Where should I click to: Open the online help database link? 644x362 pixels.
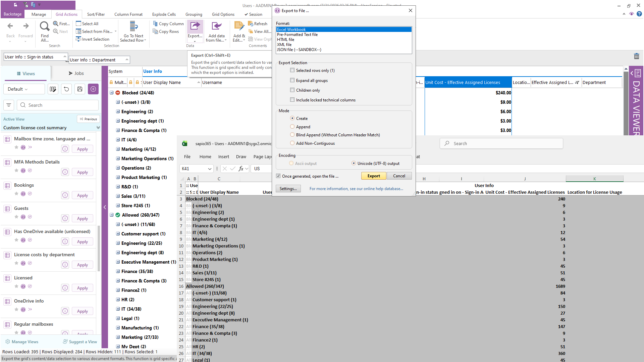pos(356,189)
